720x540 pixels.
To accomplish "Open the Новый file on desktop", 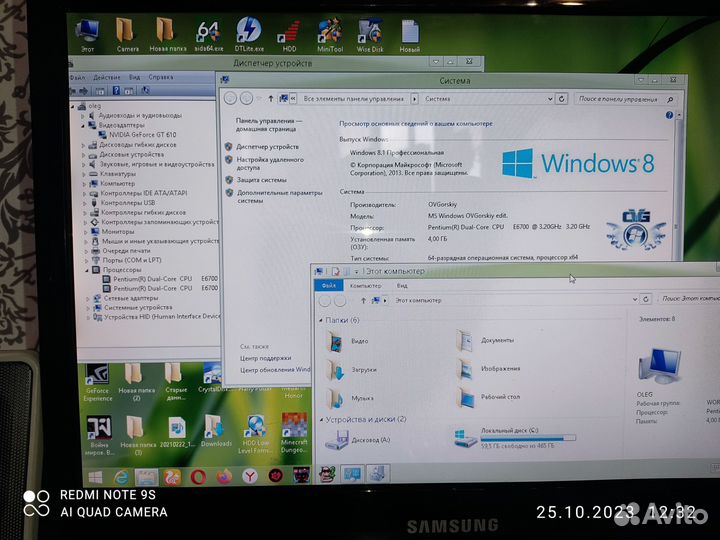I will click(410, 36).
